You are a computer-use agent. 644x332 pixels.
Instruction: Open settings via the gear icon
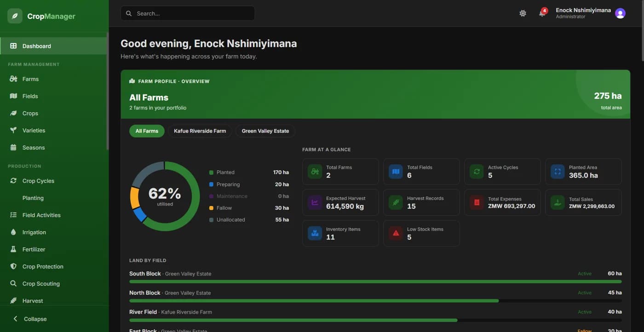coord(523,13)
